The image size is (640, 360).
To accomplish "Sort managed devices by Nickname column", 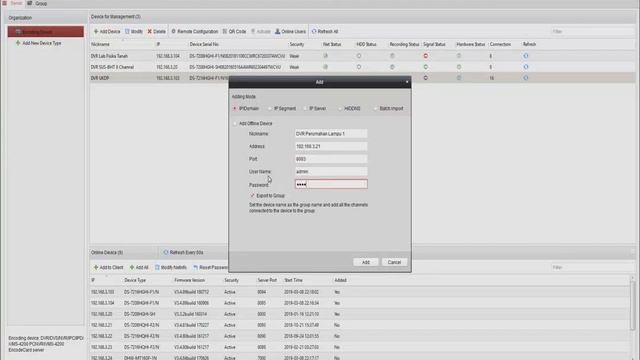I will (x=100, y=44).
